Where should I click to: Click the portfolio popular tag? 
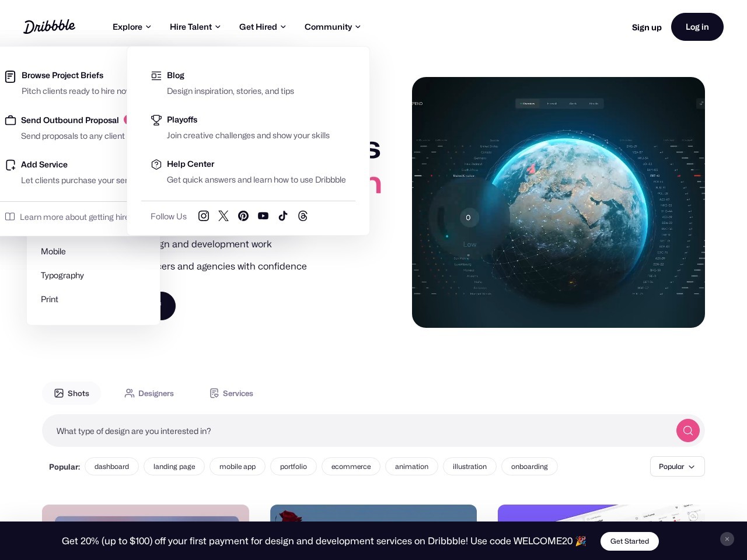(x=294, y=467)
